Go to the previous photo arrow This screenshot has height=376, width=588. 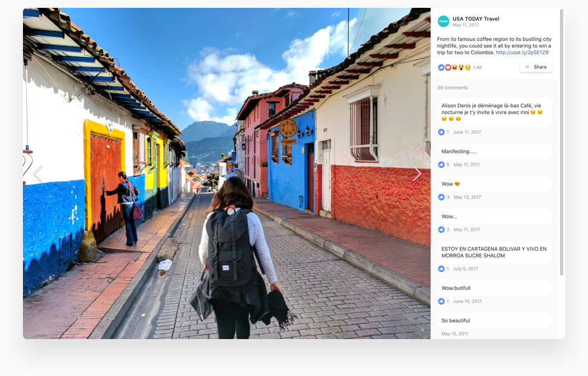click(x=37, y=174)
